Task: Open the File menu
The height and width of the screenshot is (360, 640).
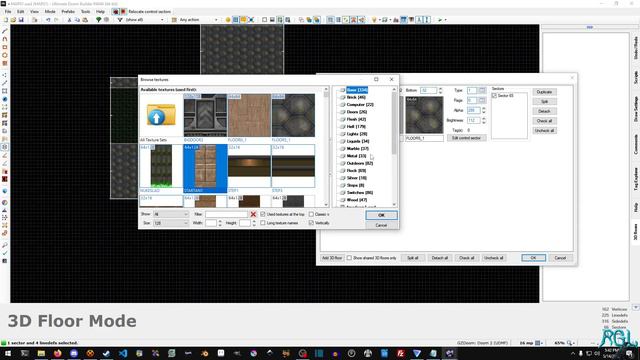Action: [x=8, y=11]
